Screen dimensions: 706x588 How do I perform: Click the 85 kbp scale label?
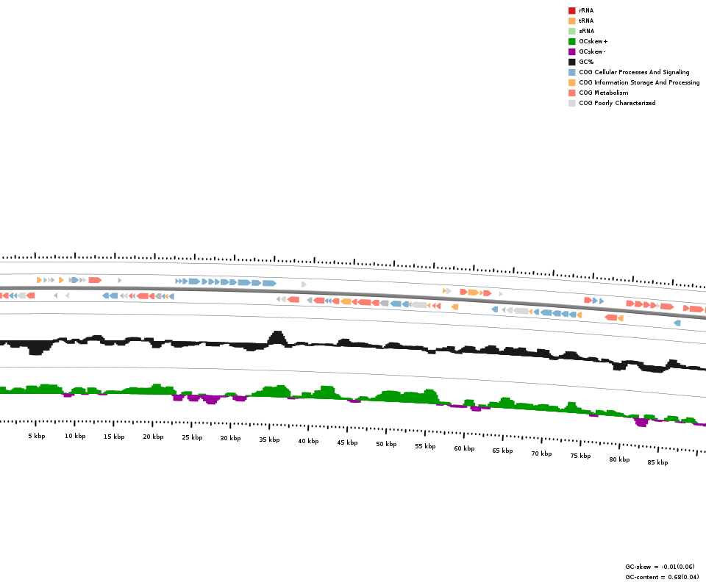657,462
